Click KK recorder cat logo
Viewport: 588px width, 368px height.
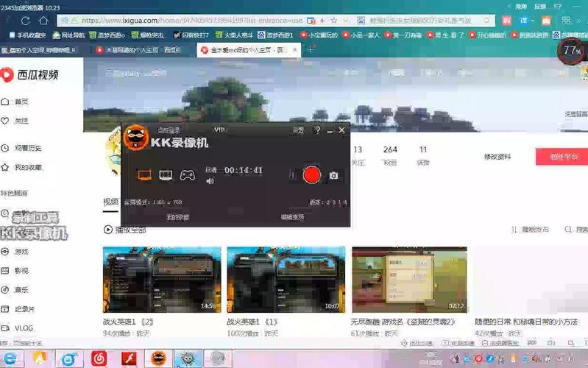coord(135,138)
